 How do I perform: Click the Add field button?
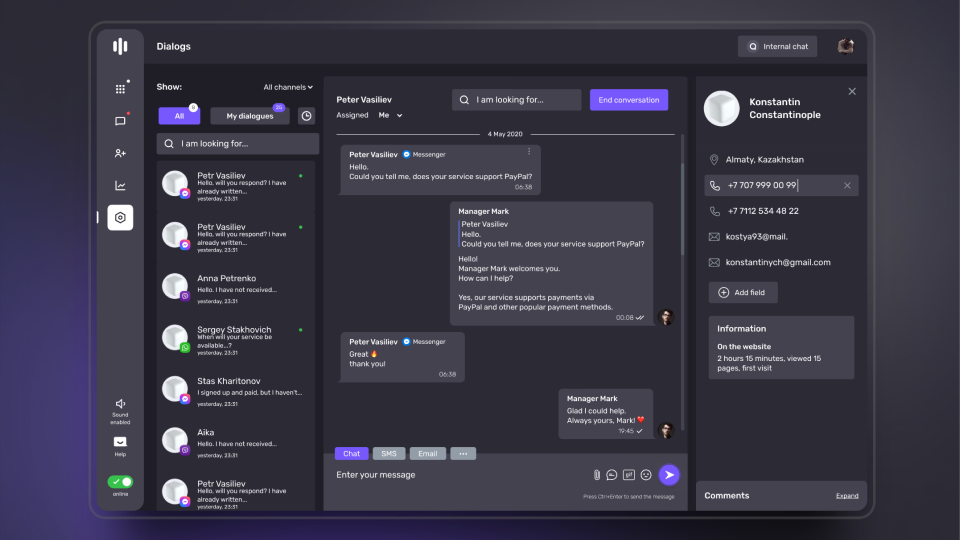coord(743,293)
